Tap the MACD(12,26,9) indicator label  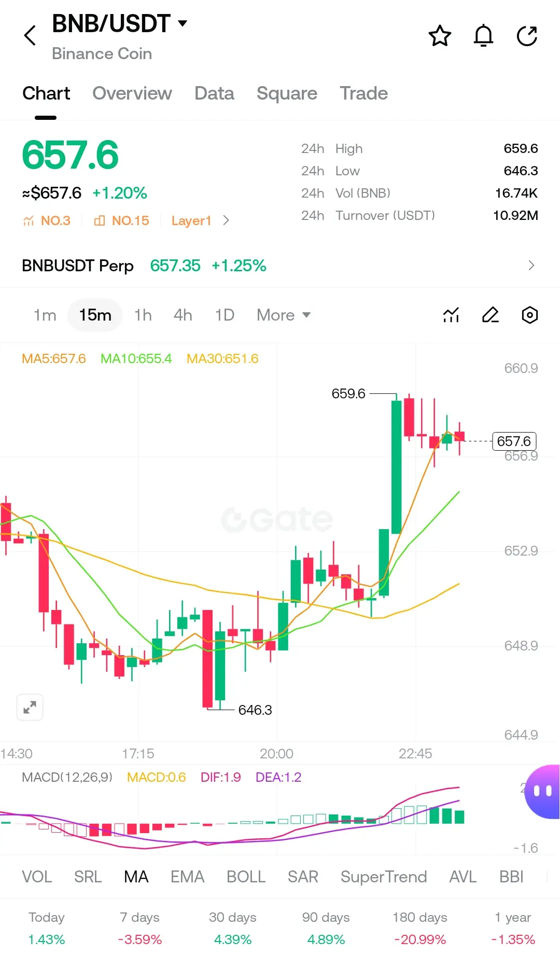[x=67, y=777]
